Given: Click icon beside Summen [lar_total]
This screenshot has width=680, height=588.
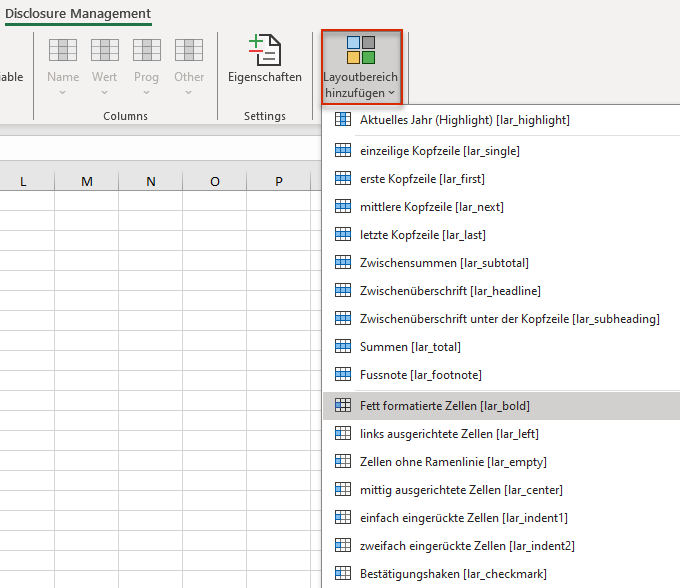Looking at the screenshot, I should click(343, 346).
